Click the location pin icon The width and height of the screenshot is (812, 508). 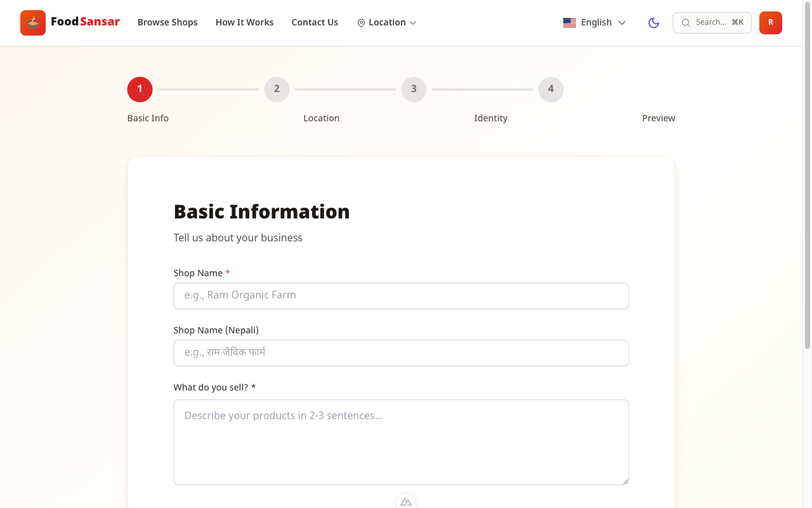coord(361,23)
